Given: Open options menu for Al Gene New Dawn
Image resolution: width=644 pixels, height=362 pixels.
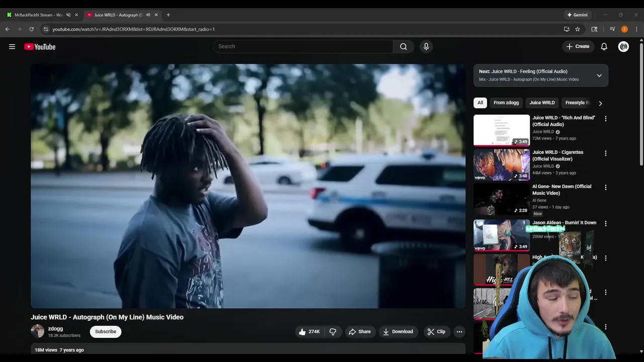Looking at the screenshot, I should coord(605,187).
